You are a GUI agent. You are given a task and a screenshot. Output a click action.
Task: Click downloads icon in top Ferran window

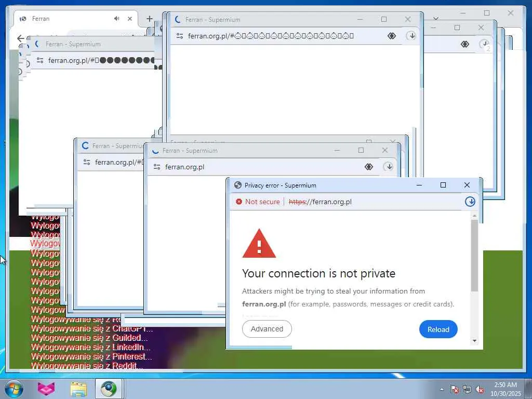(411, 36)
